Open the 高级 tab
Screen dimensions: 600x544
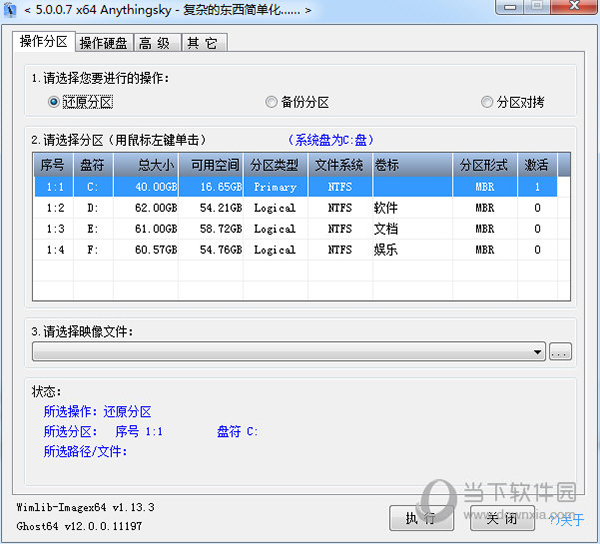coord(157,43)
